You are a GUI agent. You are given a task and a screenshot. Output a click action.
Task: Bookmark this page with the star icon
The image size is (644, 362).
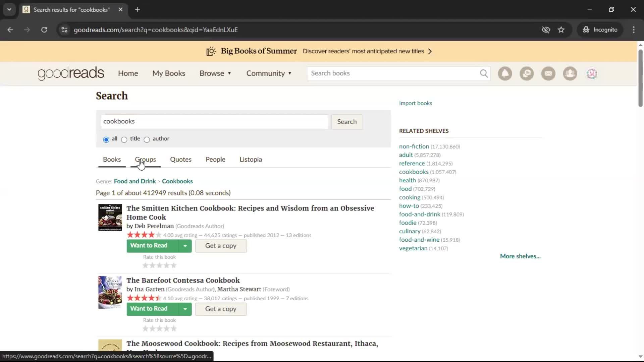[561, 30]
